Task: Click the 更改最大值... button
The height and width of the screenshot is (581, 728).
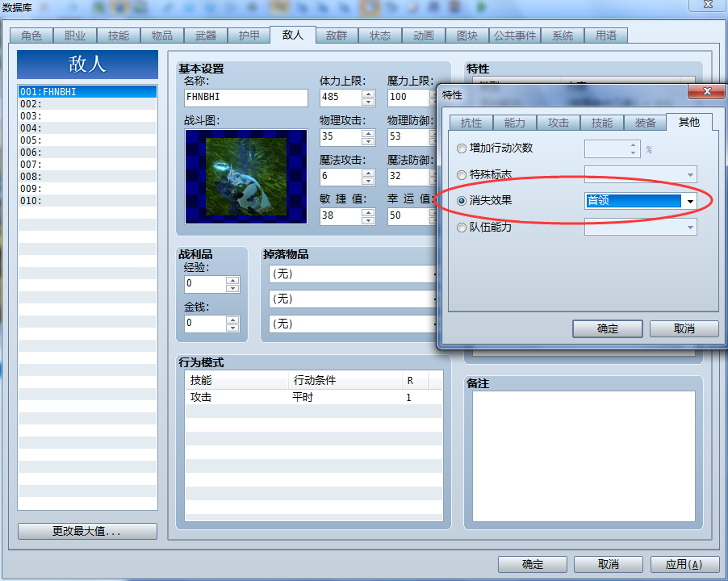Action: 87,531
